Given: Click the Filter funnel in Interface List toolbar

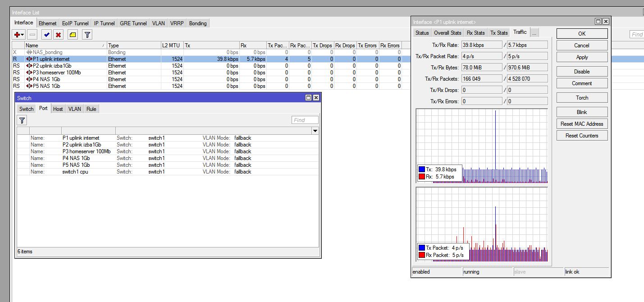Looking at the screenshot, I should [87, 35].
